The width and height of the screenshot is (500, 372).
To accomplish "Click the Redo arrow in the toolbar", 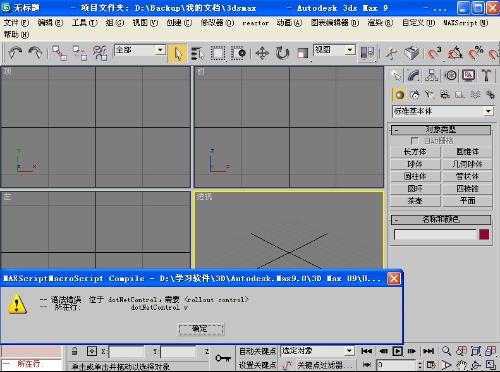I will click(35, 53).
